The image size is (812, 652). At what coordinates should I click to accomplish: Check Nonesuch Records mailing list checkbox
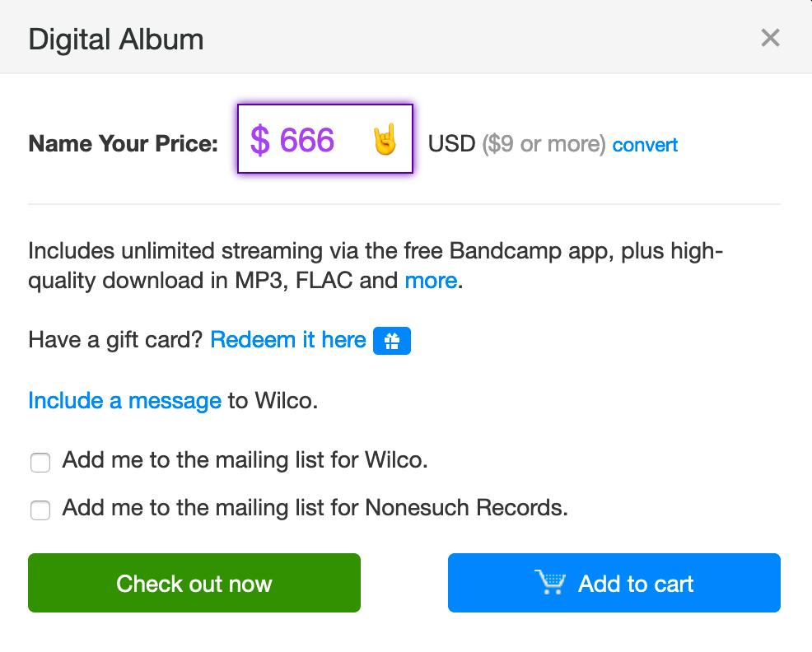point(40,510)
